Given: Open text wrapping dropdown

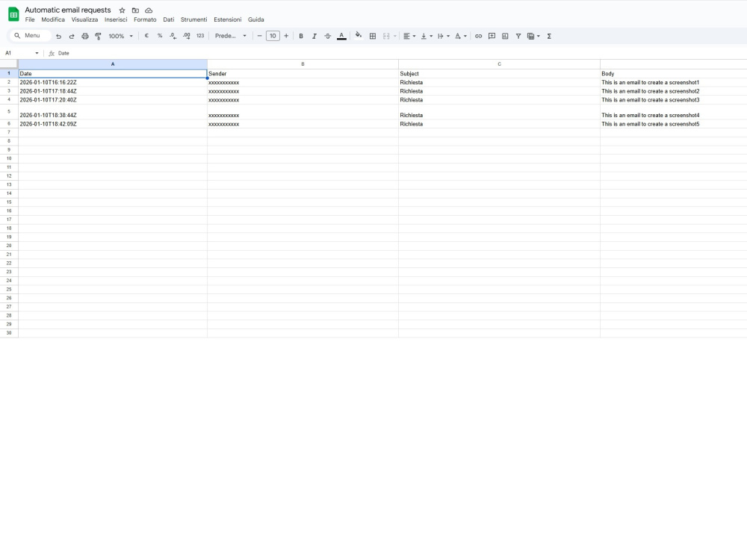Looking at the screenshot, I should (443, 36).
